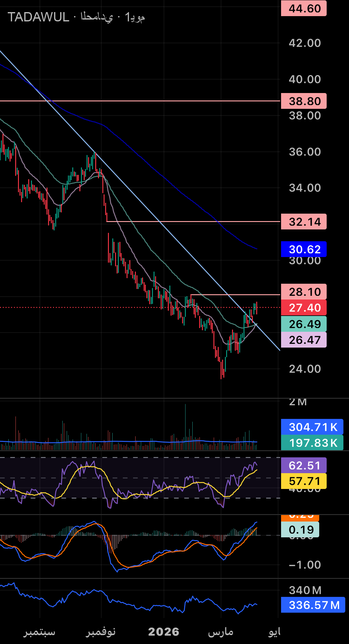Image resolution: width=349 pixels, height=644 pixels.
Task: Select the purple 62.51 RSI label
Action: [x=304, y=465]
